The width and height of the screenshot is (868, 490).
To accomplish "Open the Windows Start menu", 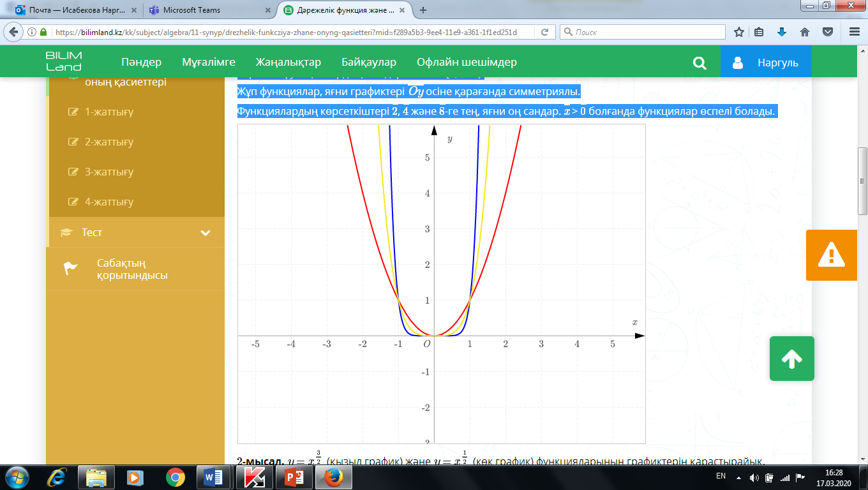I will [x=17, y=477].
